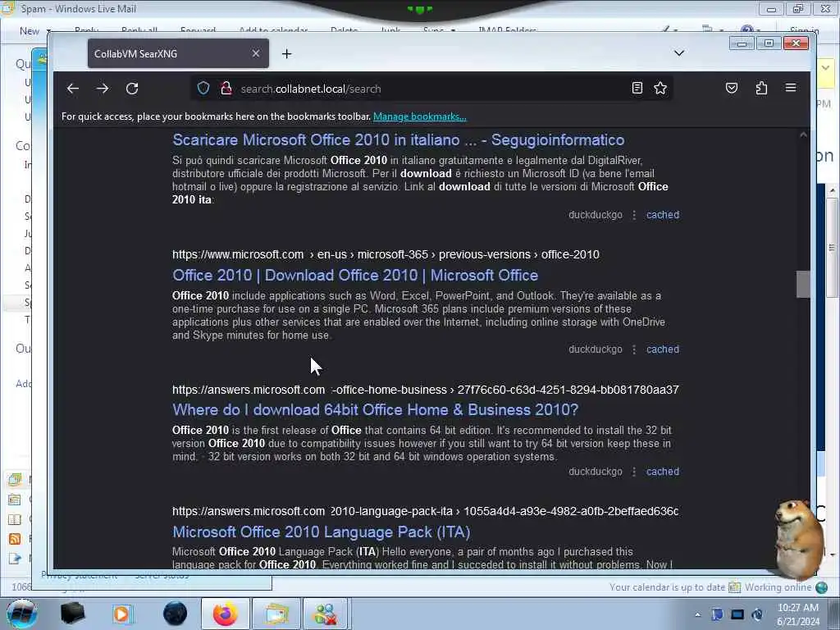Click the microsoft.com office-2010 result URL text
The height and width of the screenshot is (630, 840).
pyautogui.click(x=386, y=254)
